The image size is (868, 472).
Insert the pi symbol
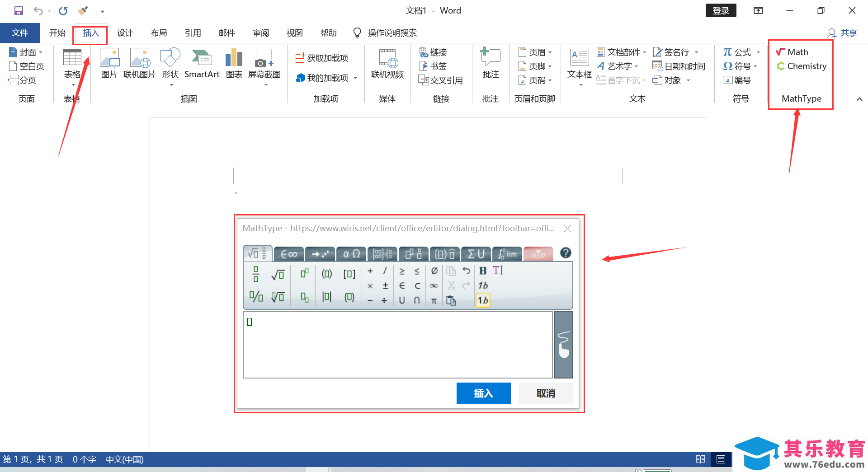(434, 300)
